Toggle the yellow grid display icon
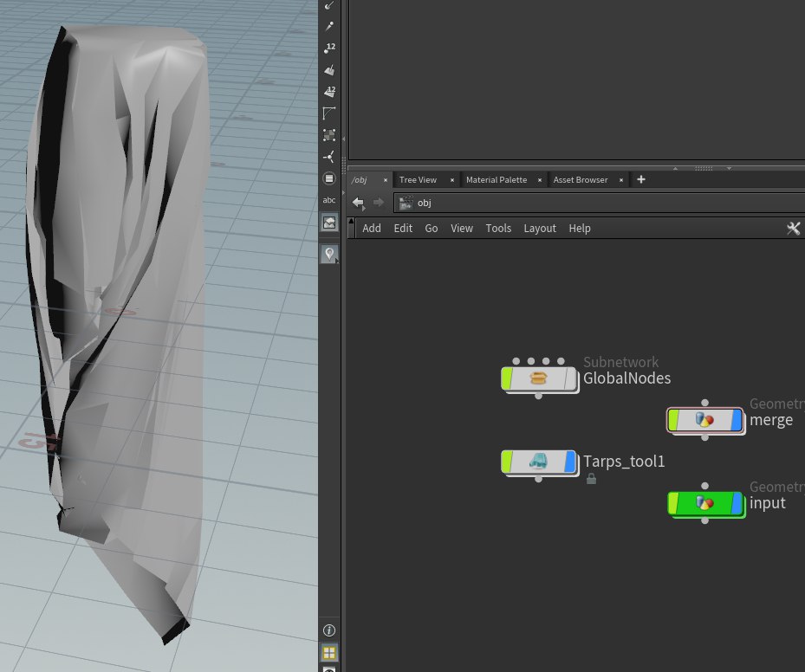 pyautogui.click(x=329, y=653)
